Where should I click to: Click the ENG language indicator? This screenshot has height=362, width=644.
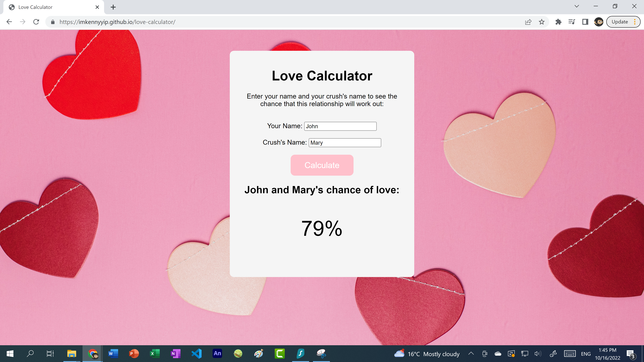click(585, 354)
